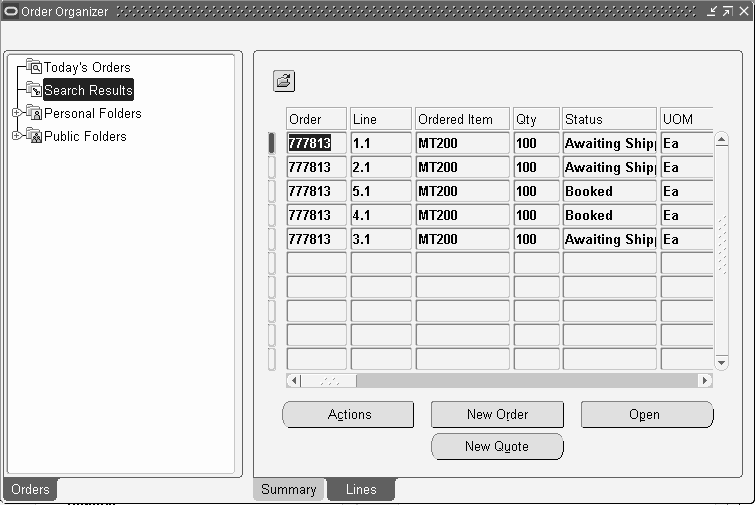Create a New Order
This screenshot has width=755, height=505.
click(497, 414)
